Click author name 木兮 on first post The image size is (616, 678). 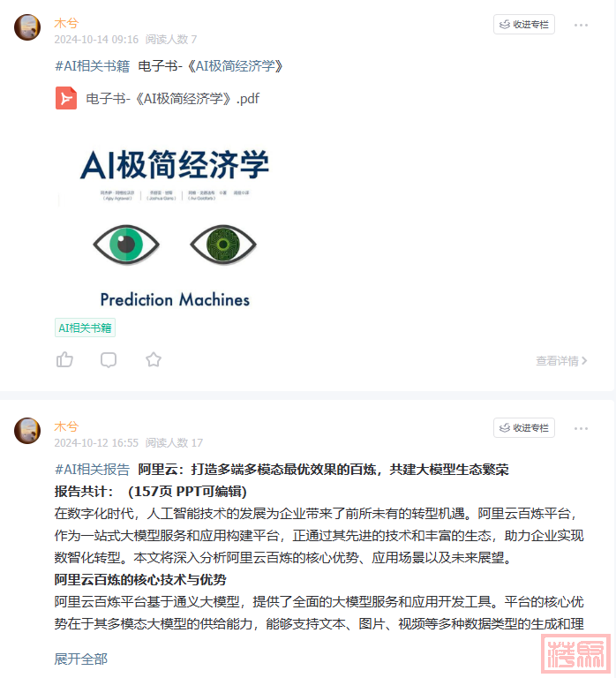tap(66, 23)
